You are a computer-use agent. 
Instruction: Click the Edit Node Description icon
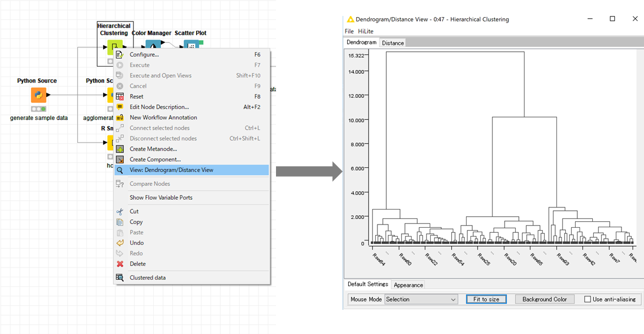pos(120,107)
